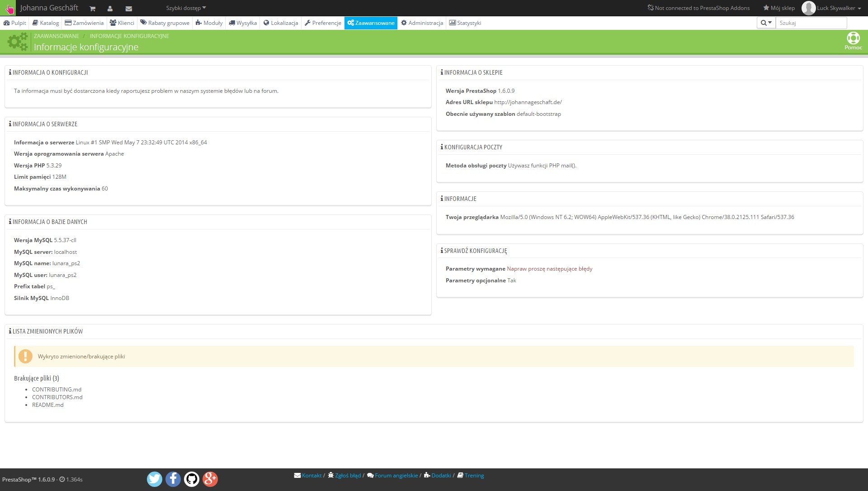The image size is (868, 491).
Task: Click the shopping cart icon in header
Action: click(x=92, y=9)
